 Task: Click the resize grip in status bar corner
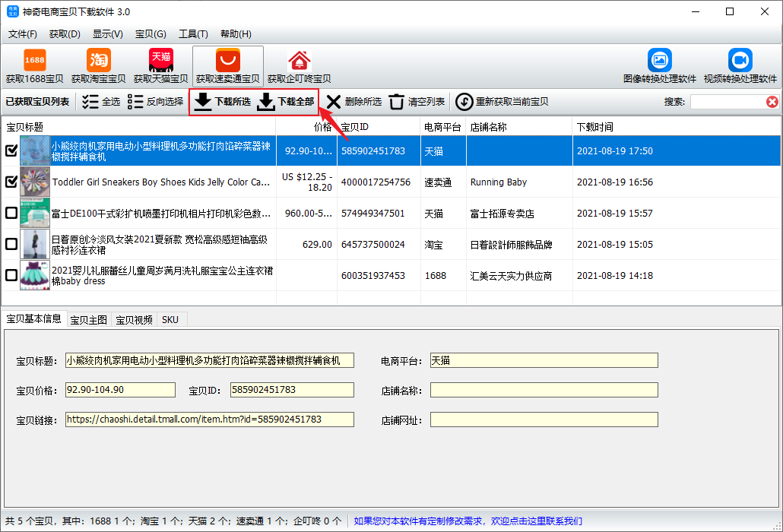(x=777, y=526)
